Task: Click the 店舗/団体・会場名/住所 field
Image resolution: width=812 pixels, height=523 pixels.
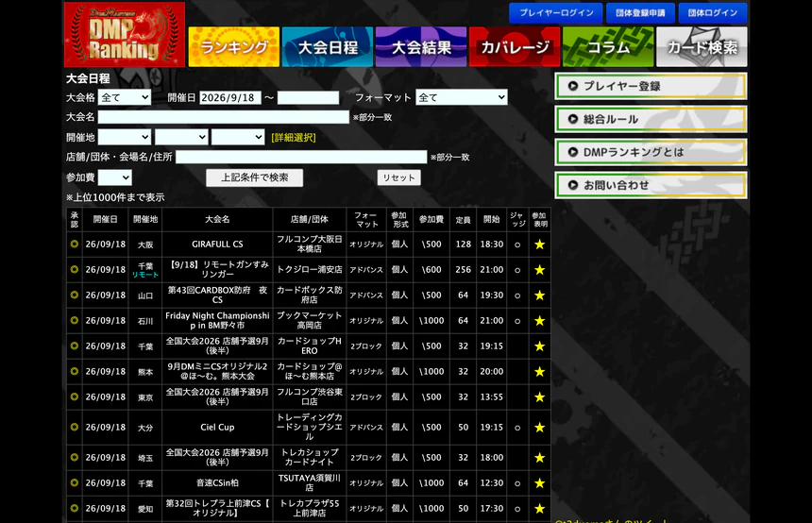Action: (x=301, y=157)
